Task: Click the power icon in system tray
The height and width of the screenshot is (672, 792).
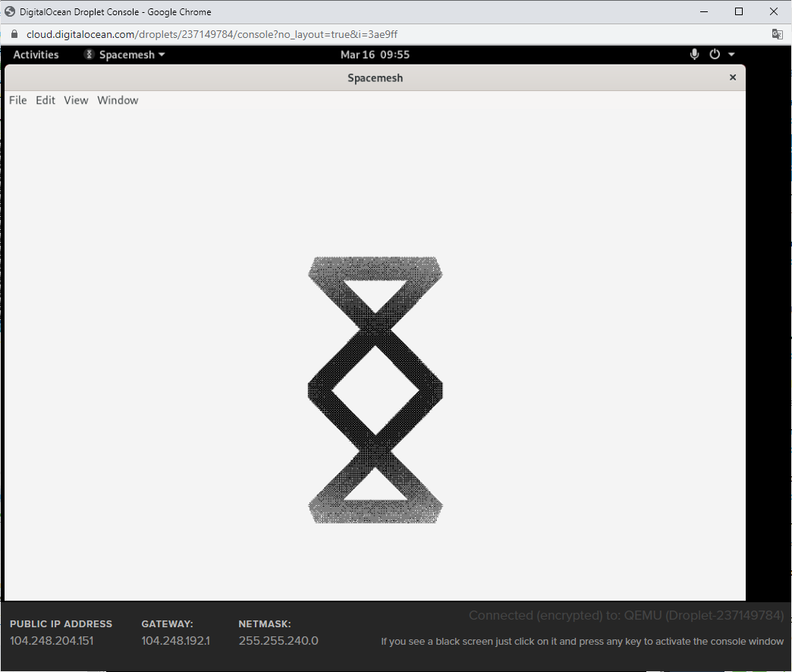Action: coord(715,54)
